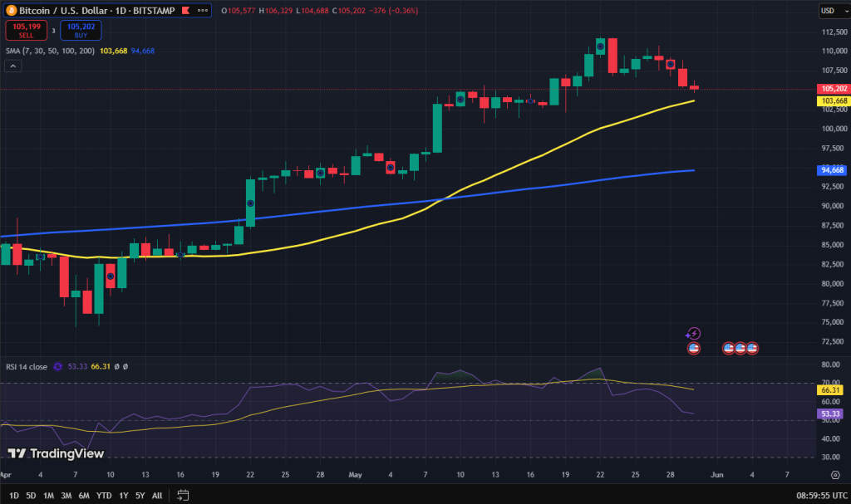Screen dimensions: 851x504
Task: Select the 1Y date range
Action: (124, 496)
